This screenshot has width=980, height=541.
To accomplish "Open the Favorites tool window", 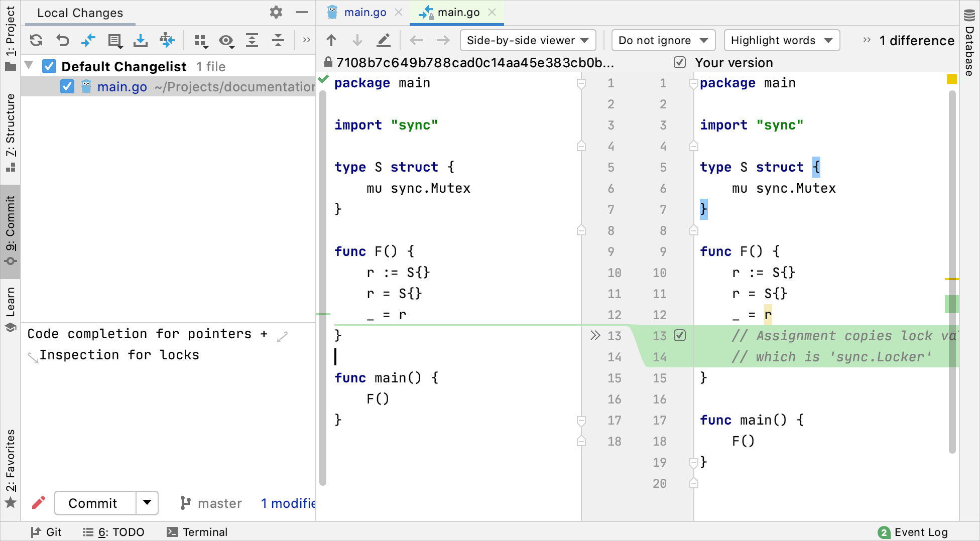I will pos(10,468).
